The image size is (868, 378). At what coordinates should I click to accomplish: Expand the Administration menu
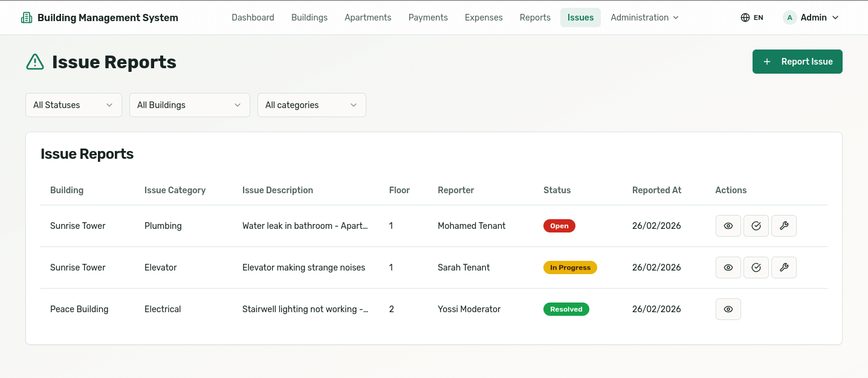pyautogui.click(x=644, y=18)
